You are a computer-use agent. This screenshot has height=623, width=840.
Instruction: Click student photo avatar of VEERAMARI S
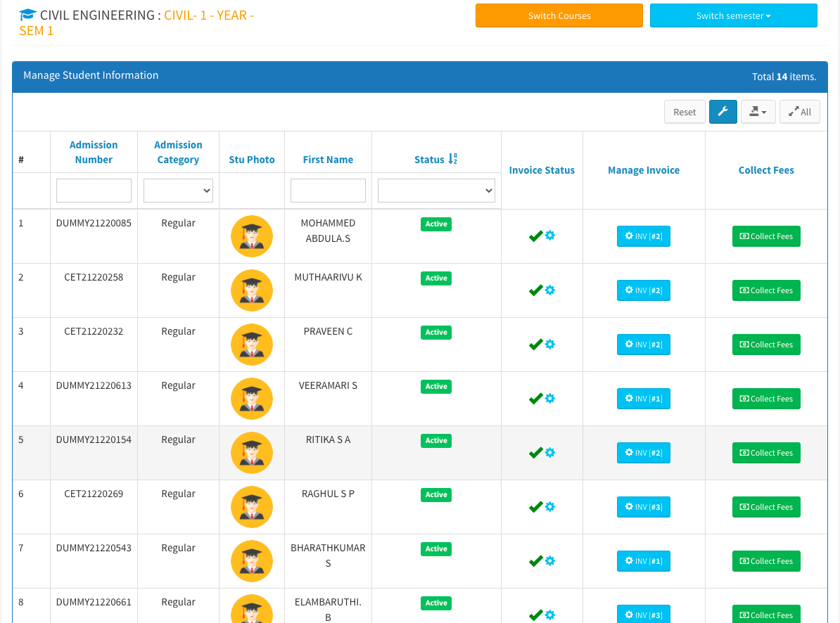pyautogui.click(x=252, y=399)
